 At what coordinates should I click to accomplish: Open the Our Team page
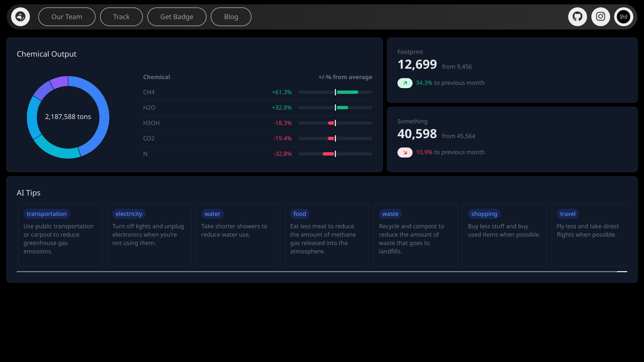coord(67,17)
